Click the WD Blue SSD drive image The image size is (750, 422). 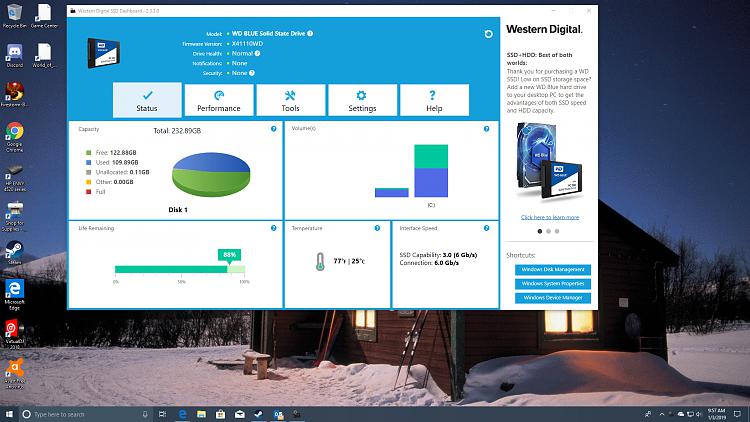(103, 53)
